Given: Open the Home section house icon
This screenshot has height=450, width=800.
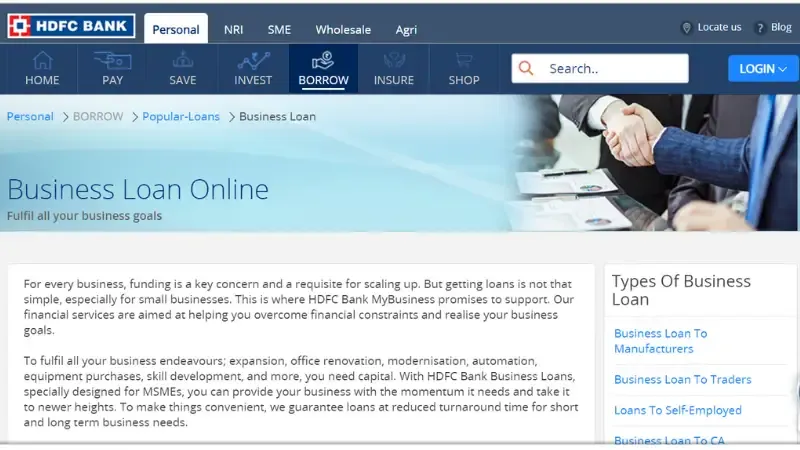Looking at the screenshot, I should (42, 61).
